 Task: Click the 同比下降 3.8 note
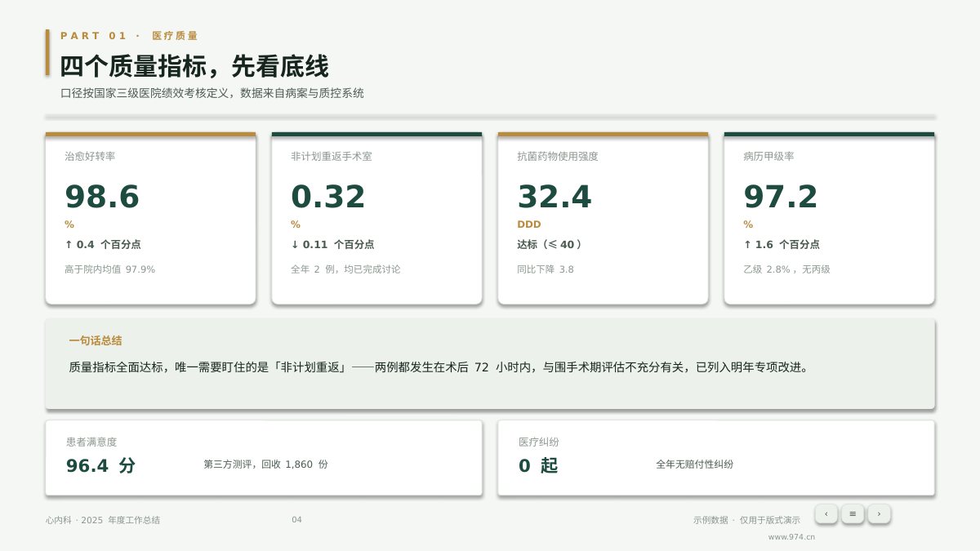coord(546,269)
